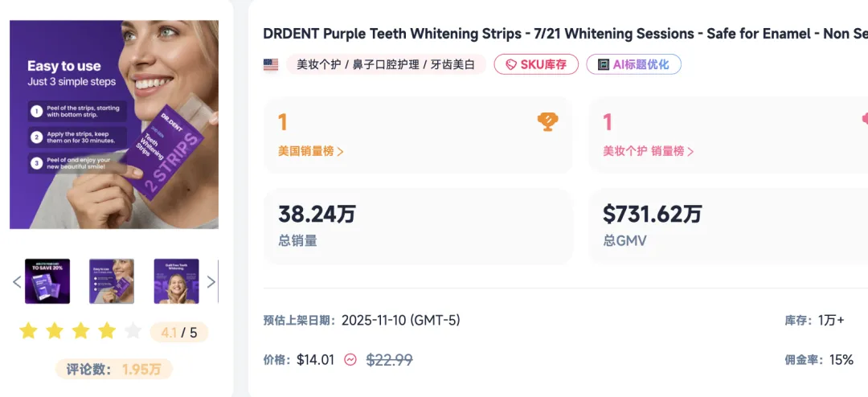Click the fifth grey rating star
The width and height of the screenshot is (868, 397).
coord(133,331)
